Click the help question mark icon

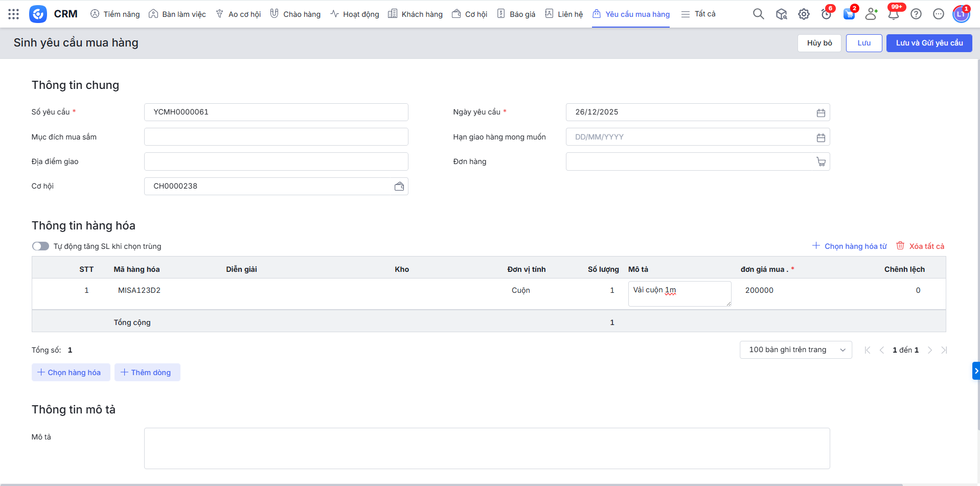[916, 14]
